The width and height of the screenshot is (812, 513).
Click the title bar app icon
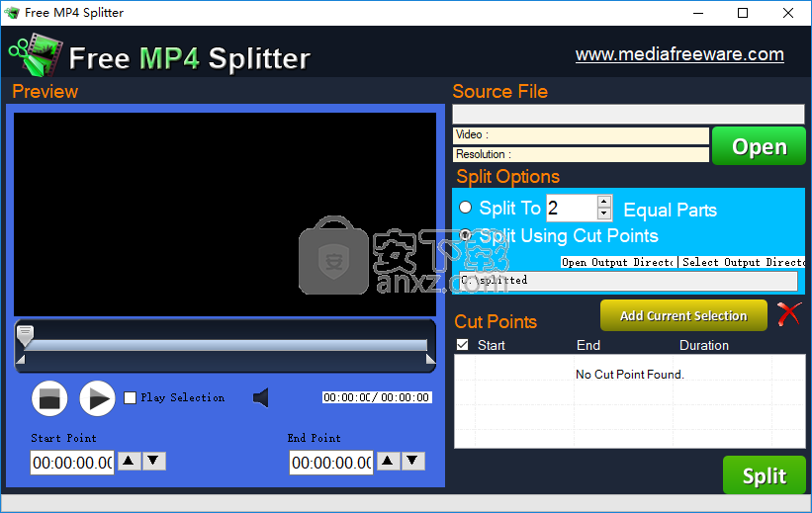(x=12, y=13)
